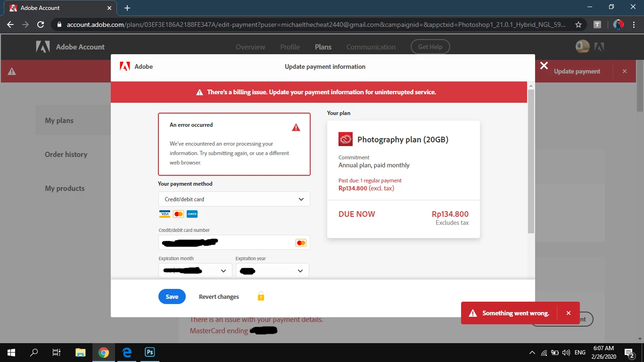The image size is (644, 362).
Task: Click the 'Annual plan, paid monthly' text
Action: pos(374,165)
